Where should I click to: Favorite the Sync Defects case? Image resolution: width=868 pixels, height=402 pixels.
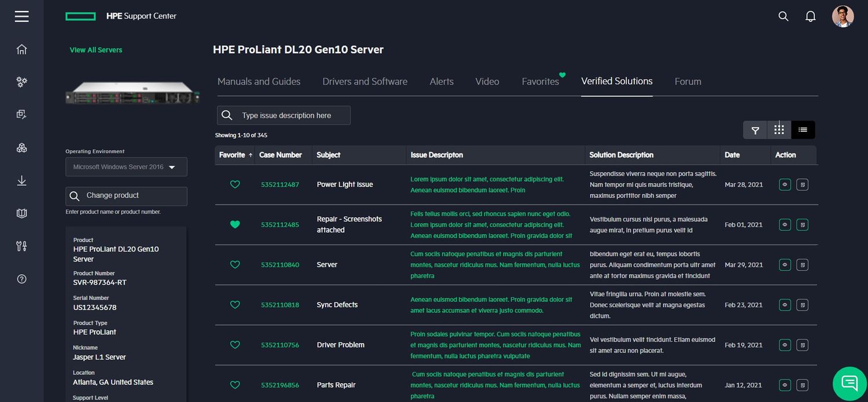(235, 305)
